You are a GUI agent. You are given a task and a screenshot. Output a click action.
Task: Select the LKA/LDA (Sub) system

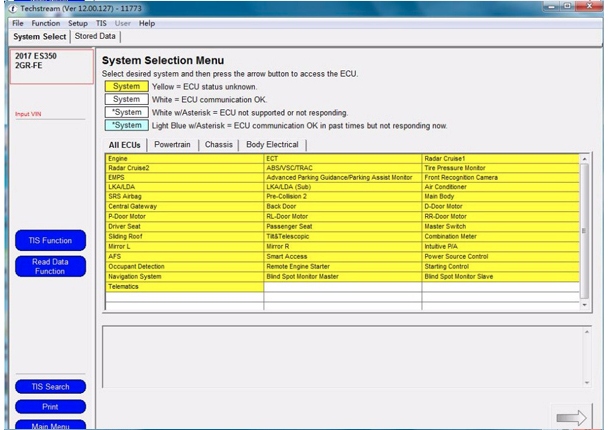coord(343,187)
